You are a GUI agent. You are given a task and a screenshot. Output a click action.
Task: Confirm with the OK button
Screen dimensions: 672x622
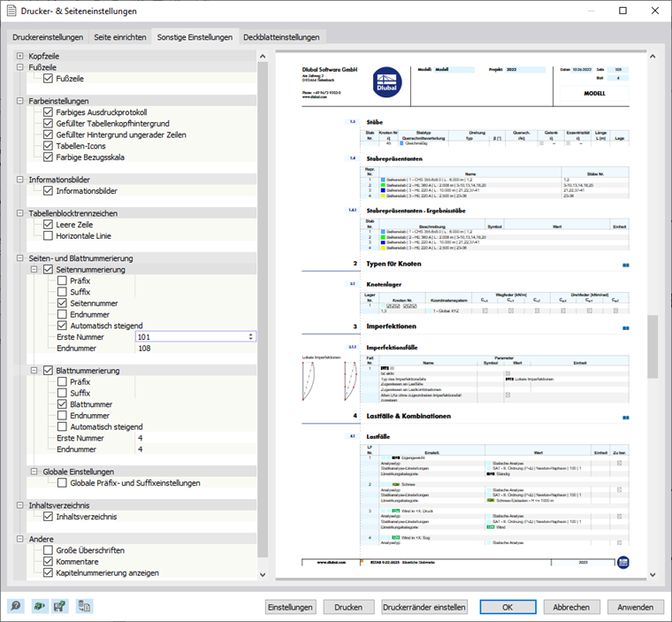[508, 607]
